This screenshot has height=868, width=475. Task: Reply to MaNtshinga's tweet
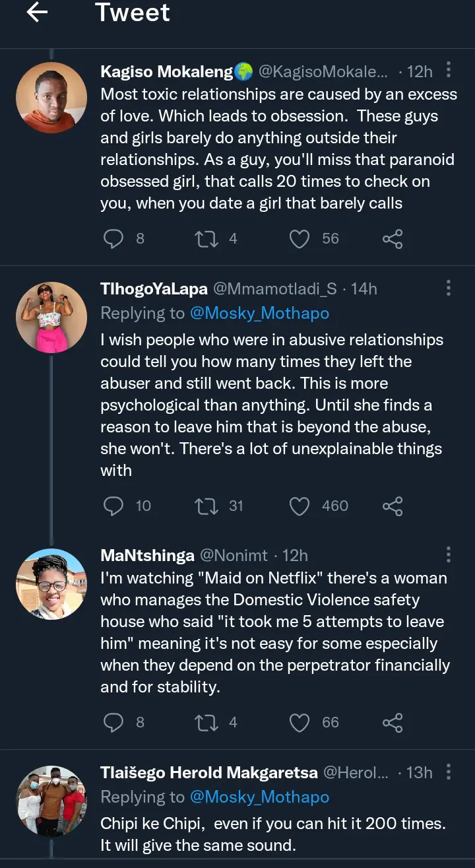[x=114, y=723]
